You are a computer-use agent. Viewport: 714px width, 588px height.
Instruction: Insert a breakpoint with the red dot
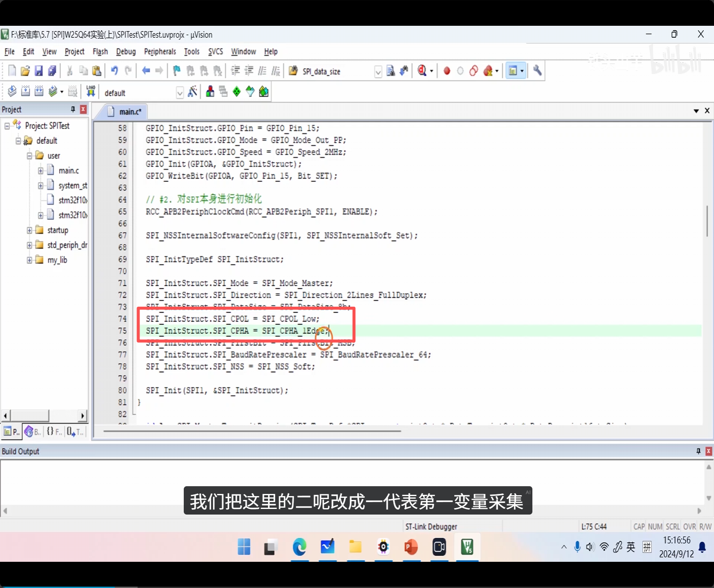coord(447,71)
